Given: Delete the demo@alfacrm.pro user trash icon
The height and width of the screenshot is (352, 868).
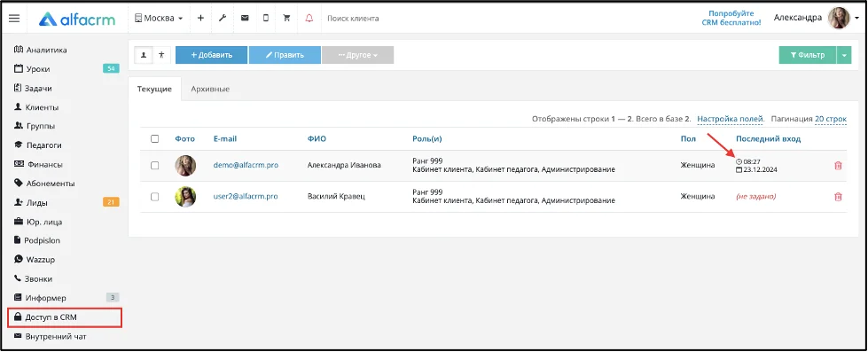Looking at the screenshot, I should [x=838, y=166].
